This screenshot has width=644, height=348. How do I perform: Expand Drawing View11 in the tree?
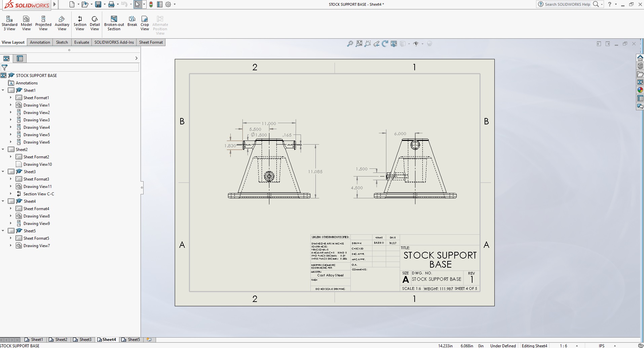tap(11, 187)
